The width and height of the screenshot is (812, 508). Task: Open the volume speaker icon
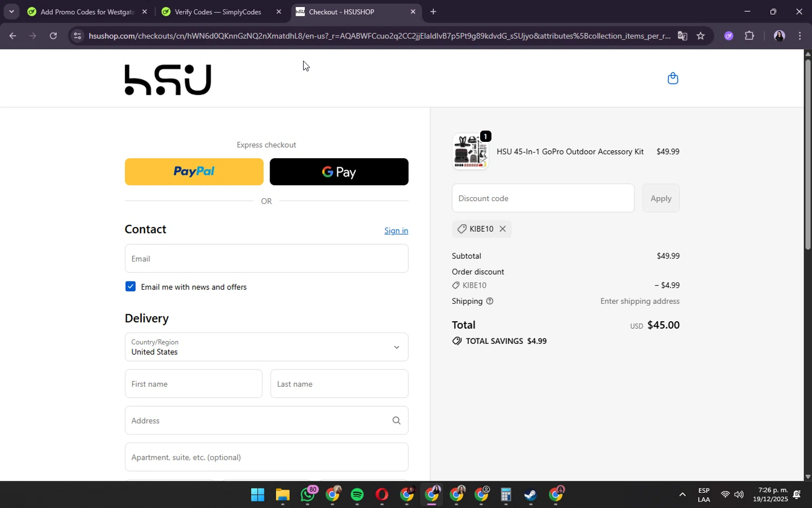click(739, 494)
